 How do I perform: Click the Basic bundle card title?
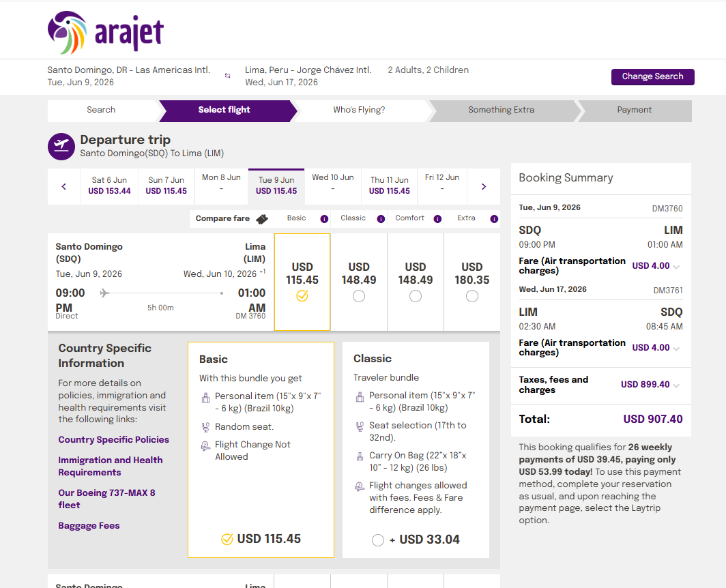tap(214, 359)
